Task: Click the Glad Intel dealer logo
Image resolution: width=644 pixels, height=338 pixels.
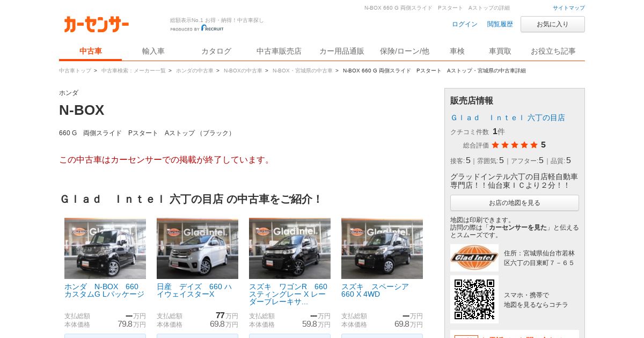Action: [474, 258]
